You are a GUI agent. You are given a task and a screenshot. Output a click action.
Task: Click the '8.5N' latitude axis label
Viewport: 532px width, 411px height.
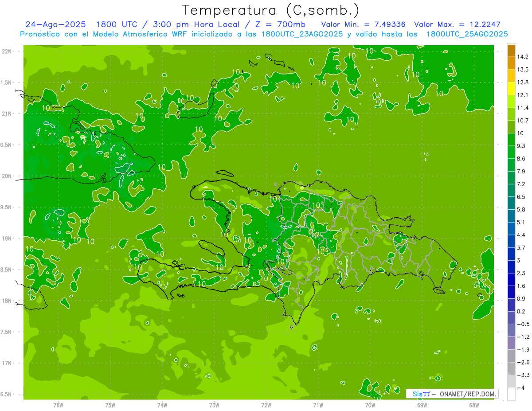click(6, 270)
